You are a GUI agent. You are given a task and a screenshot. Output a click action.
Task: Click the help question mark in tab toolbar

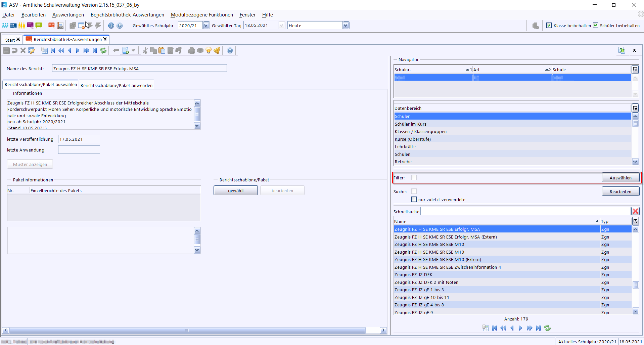(230, 50)
